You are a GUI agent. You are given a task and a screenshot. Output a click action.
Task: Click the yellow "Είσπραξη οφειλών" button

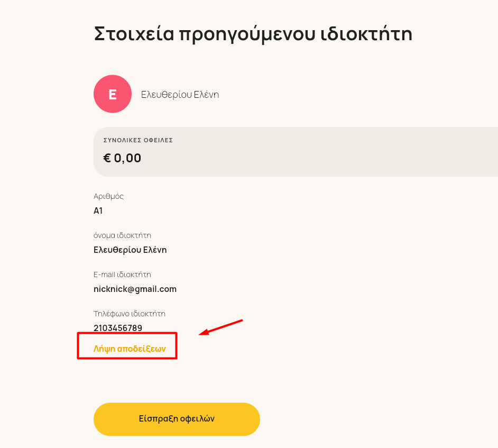(x=177, y=419)
